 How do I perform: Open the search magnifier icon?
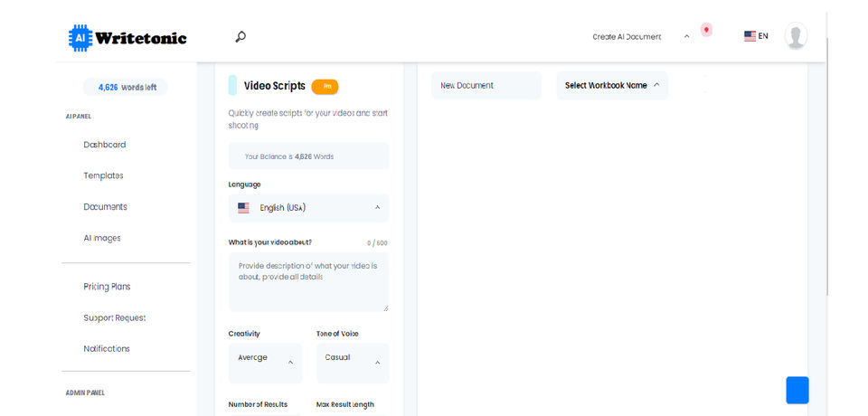tap(241, 37)
